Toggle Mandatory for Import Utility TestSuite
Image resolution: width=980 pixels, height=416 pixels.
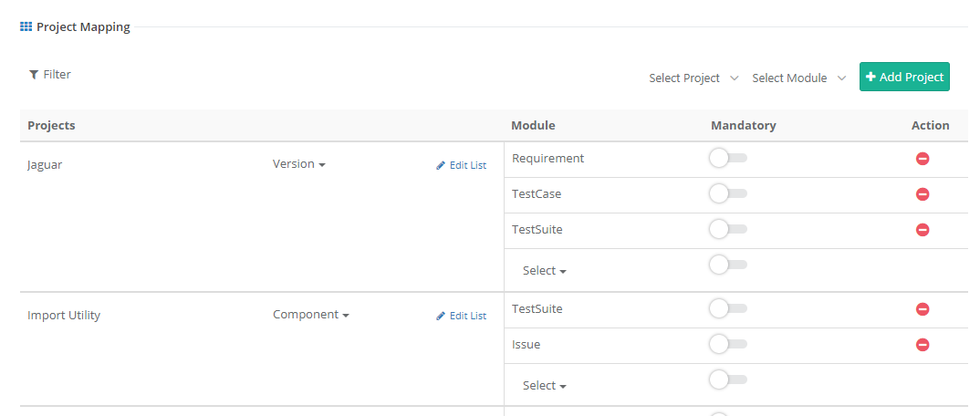pyautogui.click(x=728, y=308)
